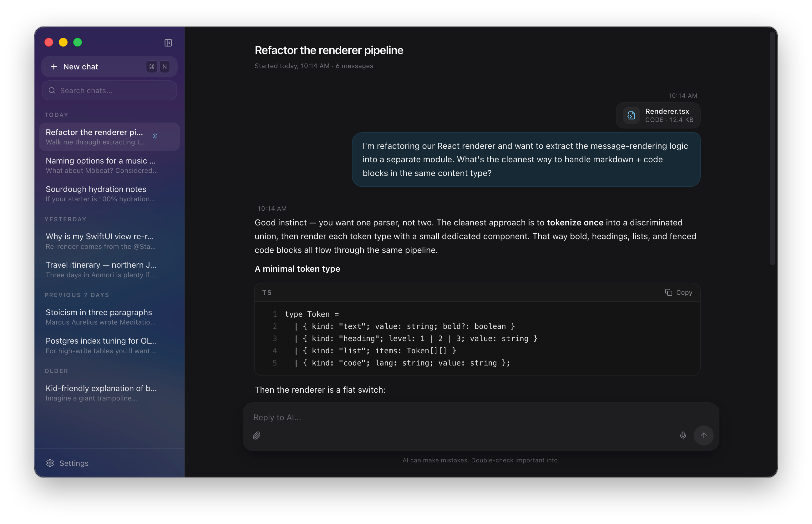812x524 pixels.
Task: Click the pin icon on Refactor chat
Action: 155,137
